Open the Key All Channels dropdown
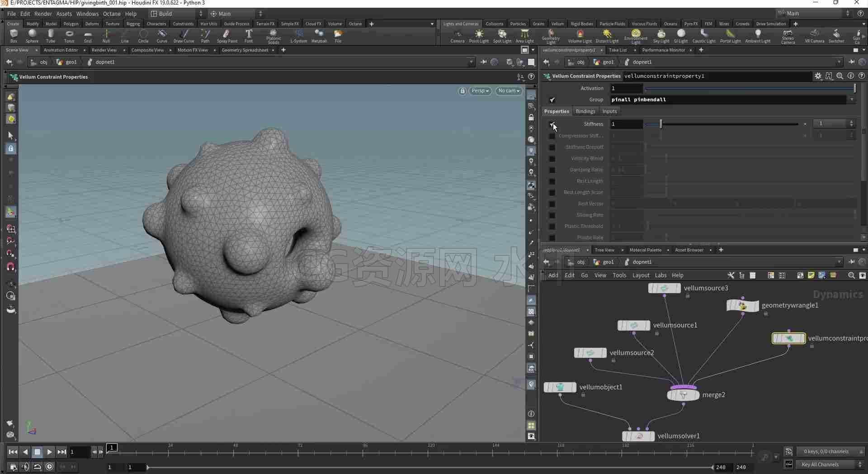868x474 pixels. coord(830,465)
